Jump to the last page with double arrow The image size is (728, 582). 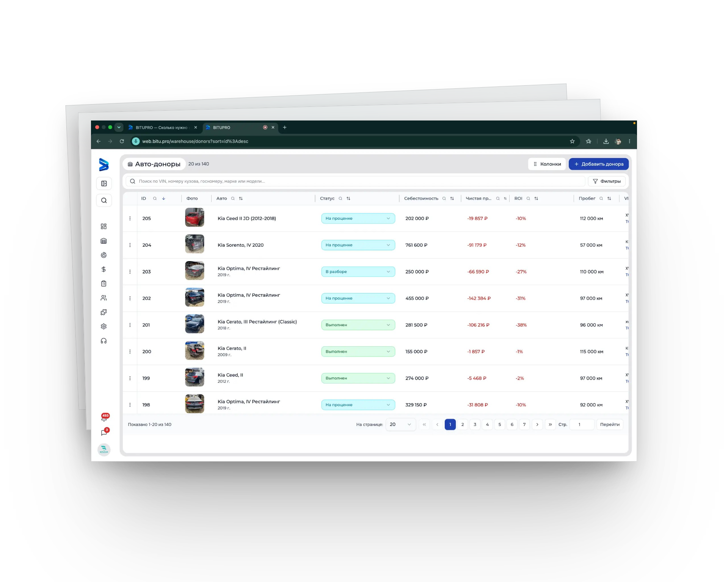point(550,424)
